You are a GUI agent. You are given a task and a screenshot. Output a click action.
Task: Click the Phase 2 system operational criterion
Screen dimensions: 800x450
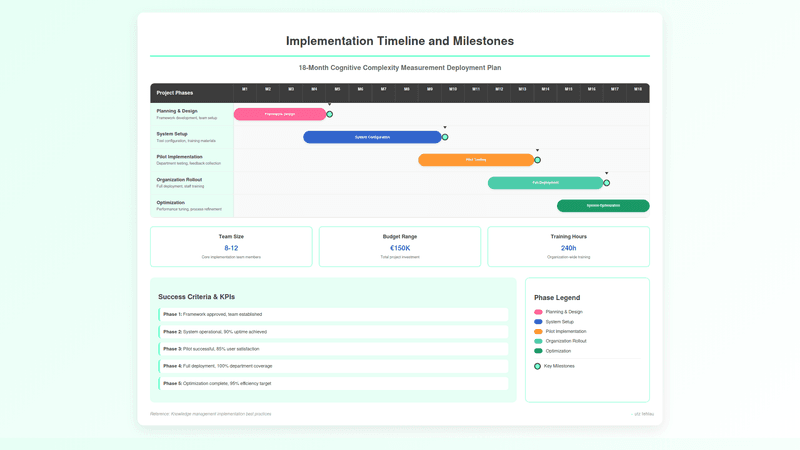(x=333, y=332)
